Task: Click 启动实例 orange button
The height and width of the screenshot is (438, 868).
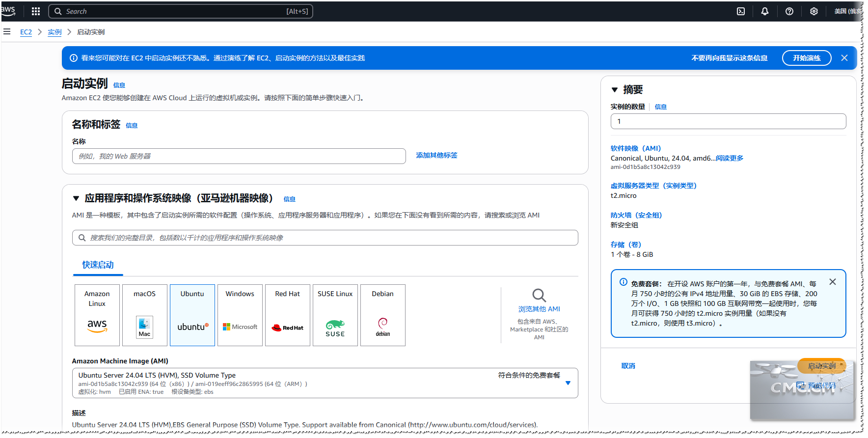Action: point(822,366)
